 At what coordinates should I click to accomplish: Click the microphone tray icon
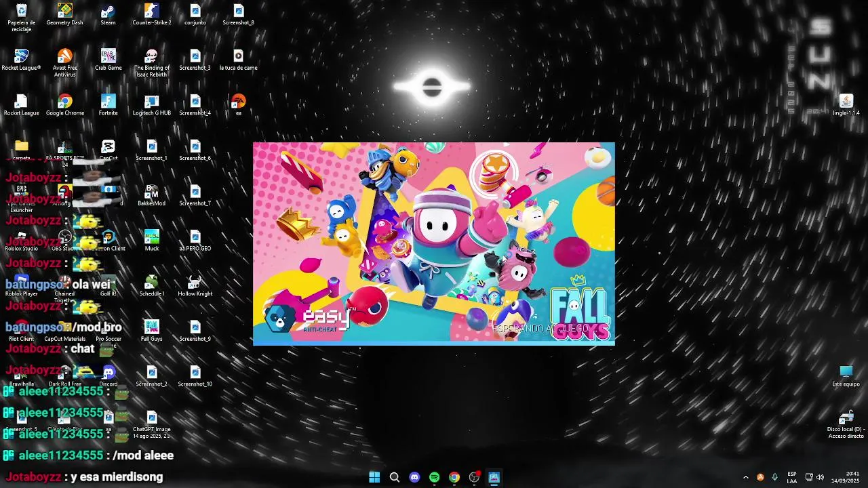(x=774, y=477)
